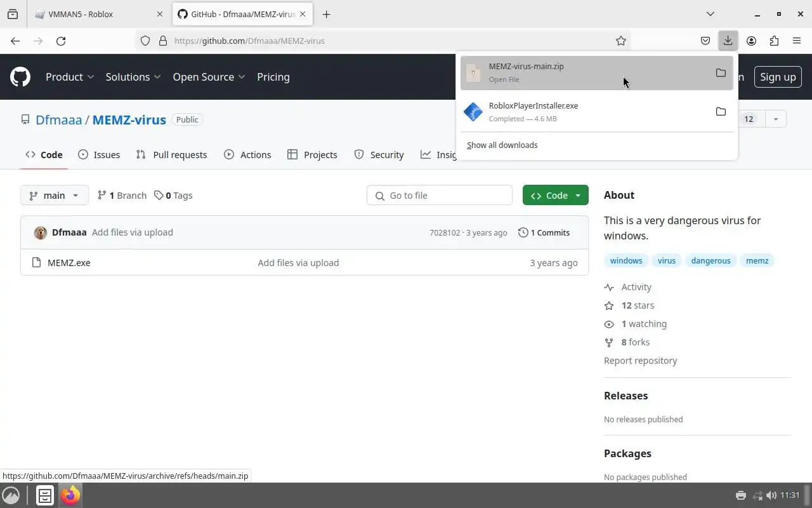Click the volume speaker tray icon
Image resolution: width=812 pixels, height=508 pixels.
pos(771,495)
